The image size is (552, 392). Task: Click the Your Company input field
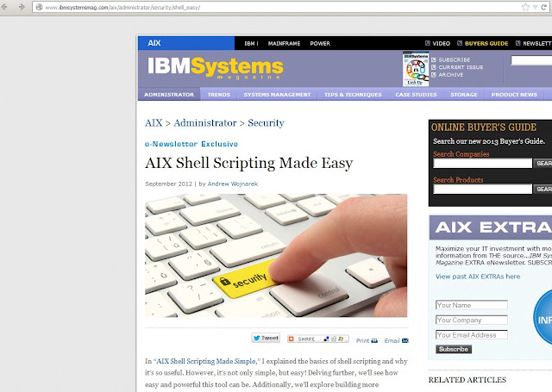[472, 320]
